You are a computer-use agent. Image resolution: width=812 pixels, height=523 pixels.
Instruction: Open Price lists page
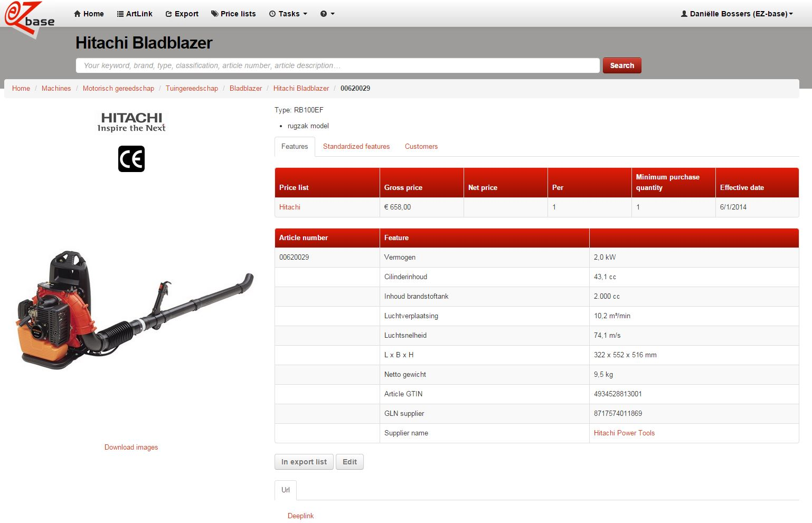point(233,14)
